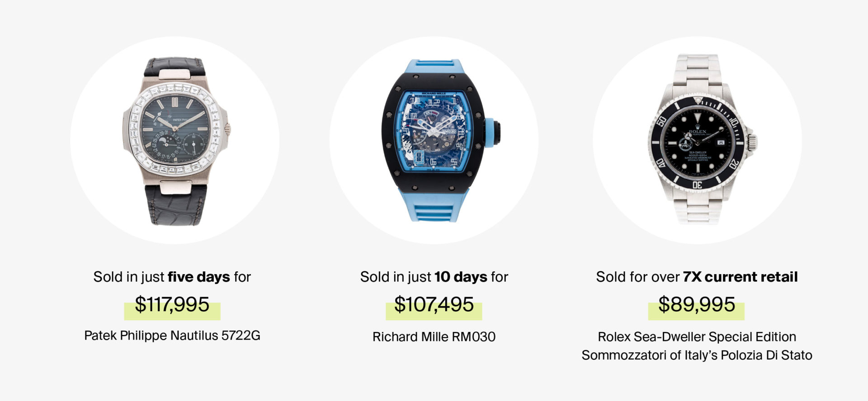Select the $89,995 highlighted price
Image resolution: width=868 pixels, height=401 pixels.
pyautogui.click(x=697, y=305)
